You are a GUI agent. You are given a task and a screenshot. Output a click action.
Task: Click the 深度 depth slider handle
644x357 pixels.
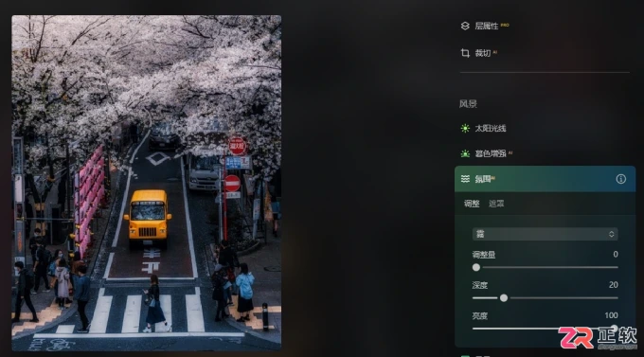[x=504, y=298]
